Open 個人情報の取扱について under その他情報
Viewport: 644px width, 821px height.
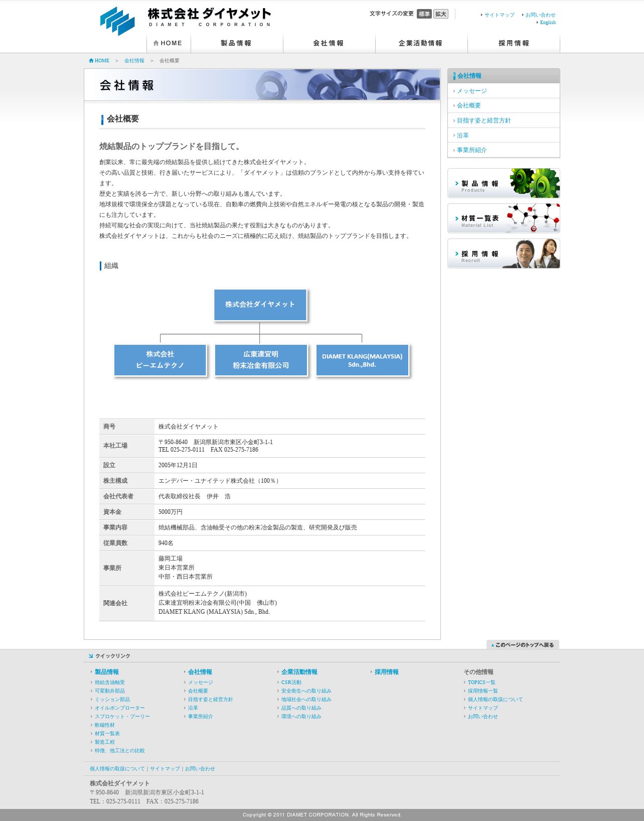click(496, 700)
